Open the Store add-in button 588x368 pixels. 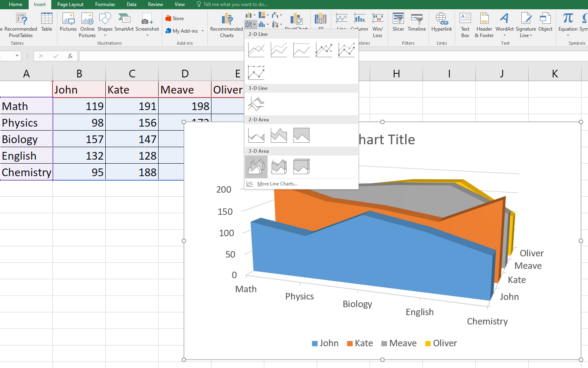(175, 19)
